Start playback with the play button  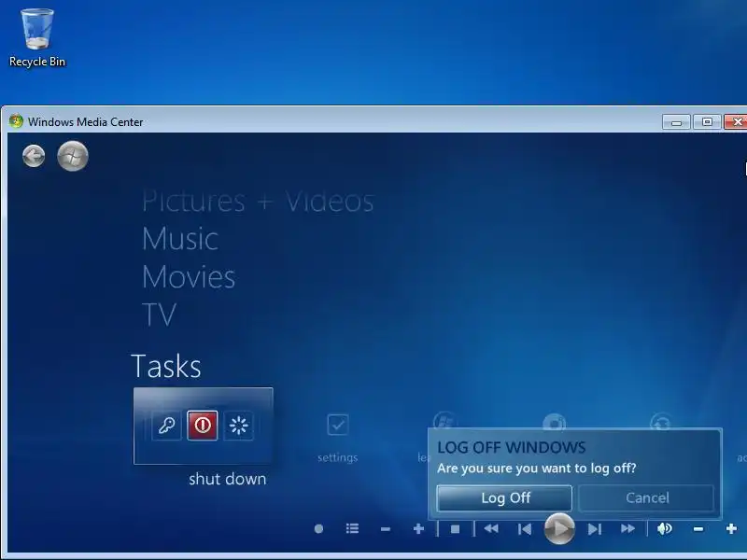pos(559,528)
